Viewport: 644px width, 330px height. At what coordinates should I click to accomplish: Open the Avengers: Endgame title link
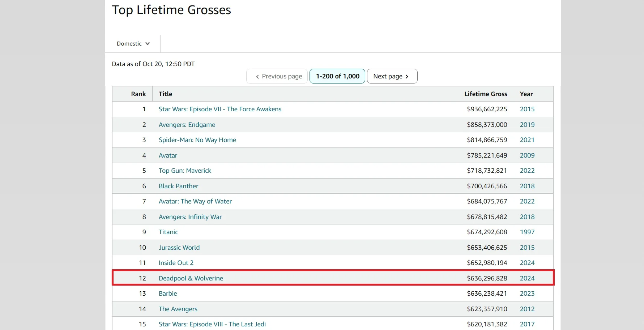187,125
